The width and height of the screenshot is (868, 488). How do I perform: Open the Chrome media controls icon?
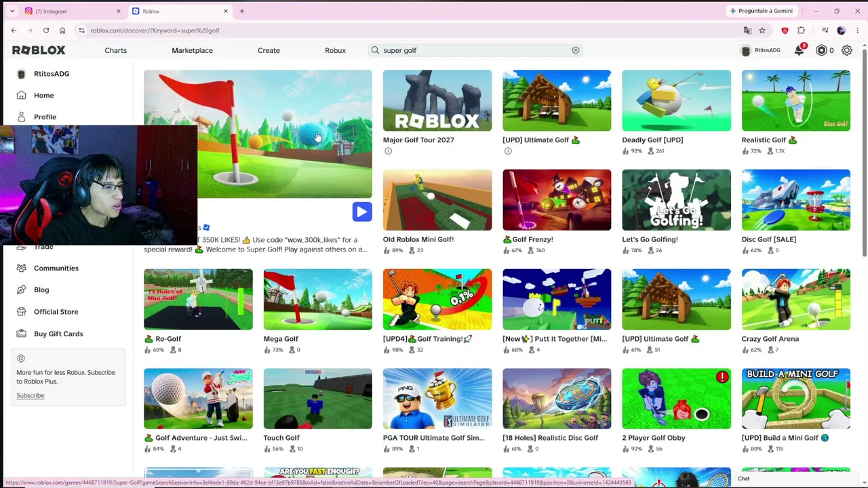[825, 30]
